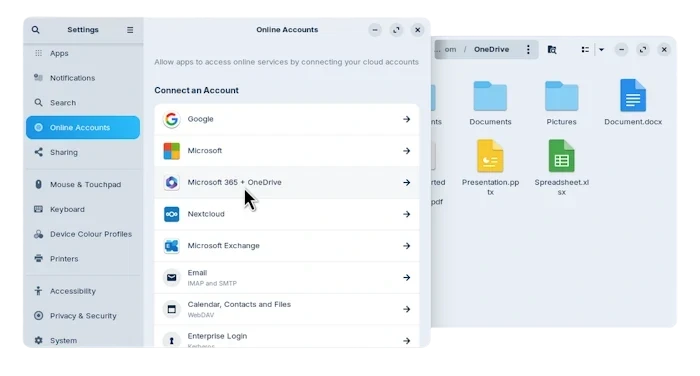Open the three-dot menu beside OneDrive path
This screenshot has width=700, height=376.
coord(528,50)
